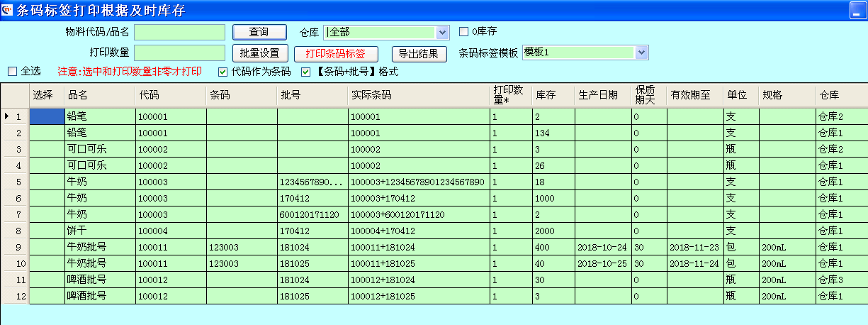Sort by the 库存 column header
868x325 pixels.
pos(553,95)
